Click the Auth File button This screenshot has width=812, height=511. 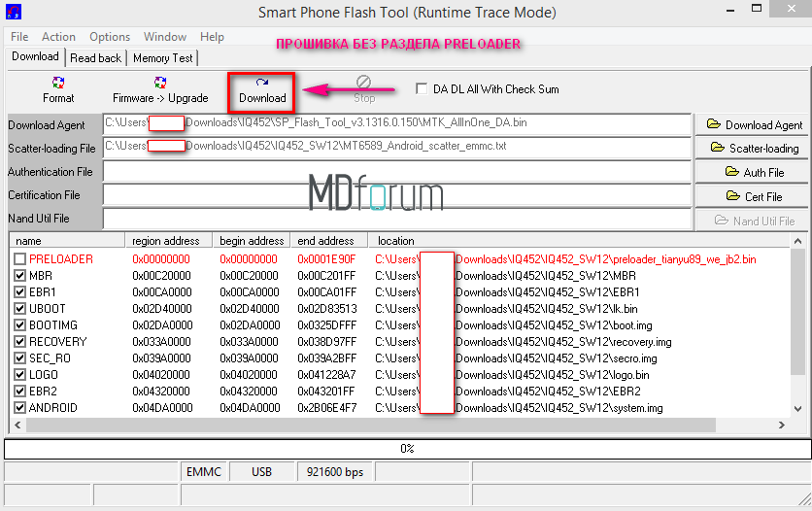(x=752, y=172)
